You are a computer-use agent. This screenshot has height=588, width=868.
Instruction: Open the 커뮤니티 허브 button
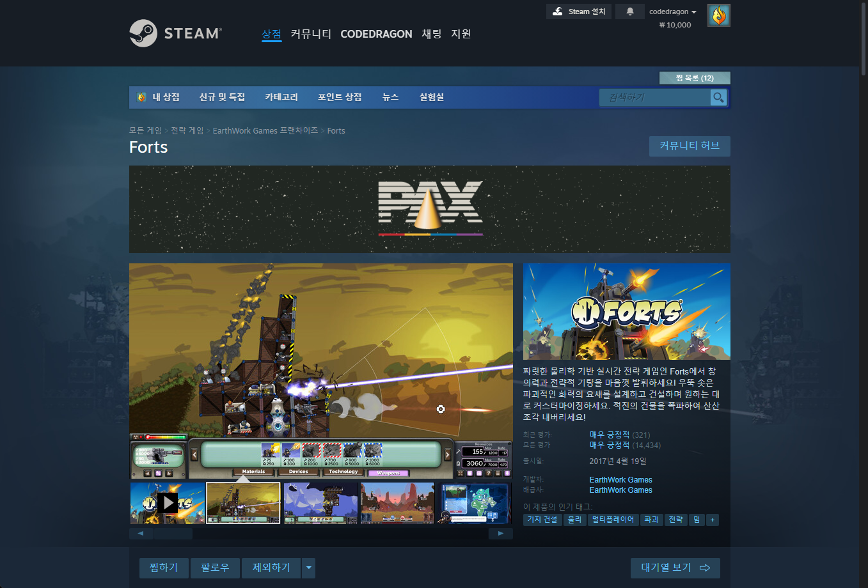click(690, 146)
